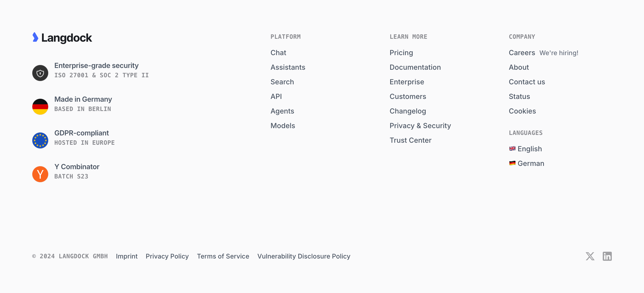View the Changelog link
This screenshot has width=644, height=293.
pyautogui.click(x=408, y=111)
